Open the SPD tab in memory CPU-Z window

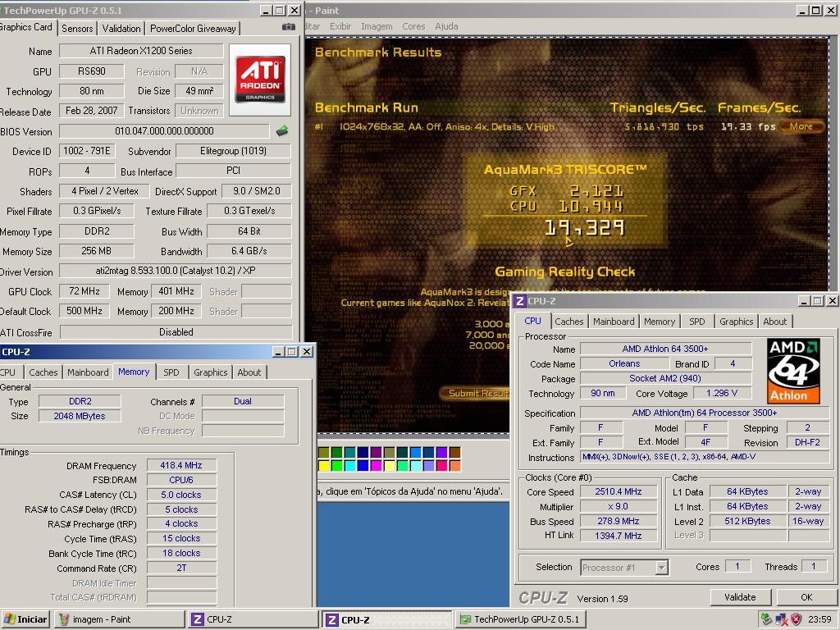171,372
